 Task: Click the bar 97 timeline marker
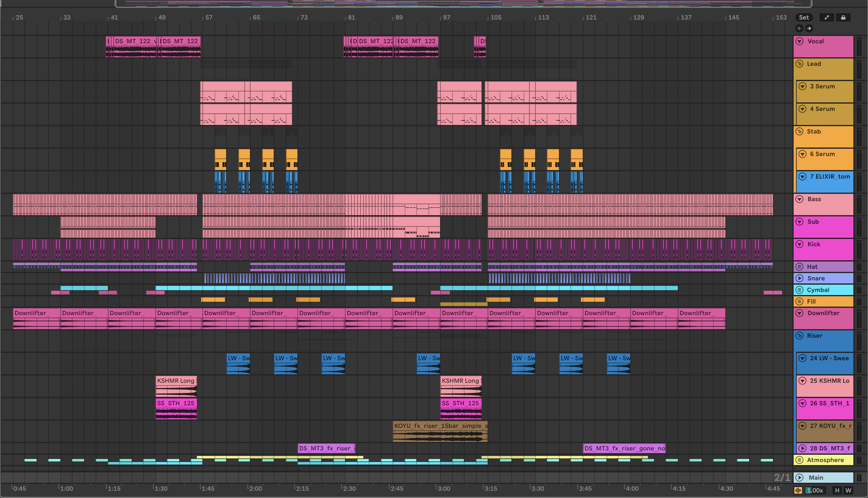pyautogui.click(x=446, y=17)
